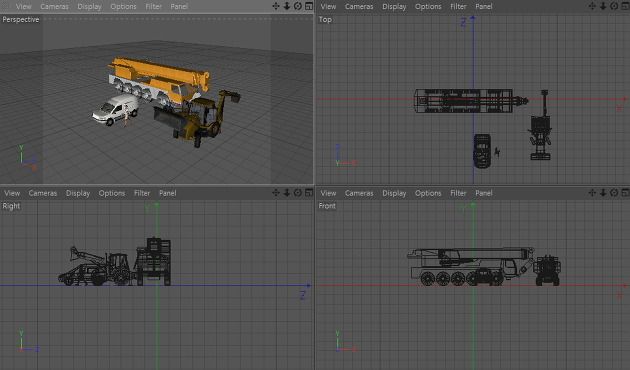
Task: Select the yellow backhoe loader in Perspective view
Action: point(197,119)
